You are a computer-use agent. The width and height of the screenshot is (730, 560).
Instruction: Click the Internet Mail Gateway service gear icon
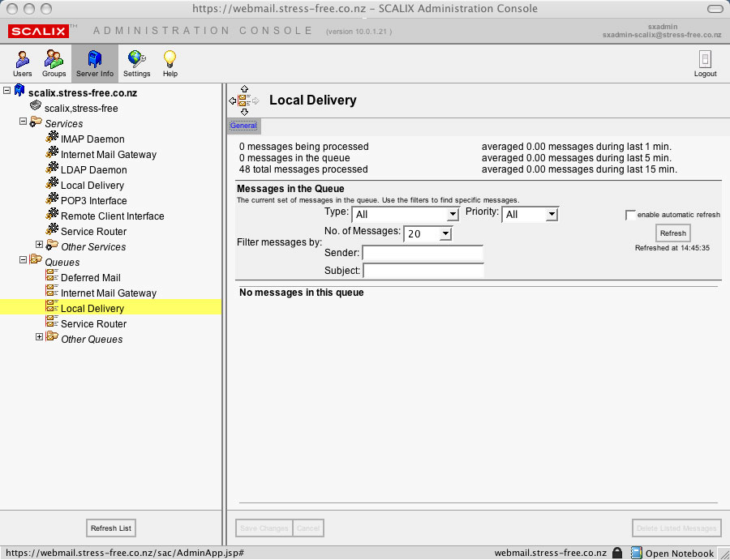click(x=52, y=152)
